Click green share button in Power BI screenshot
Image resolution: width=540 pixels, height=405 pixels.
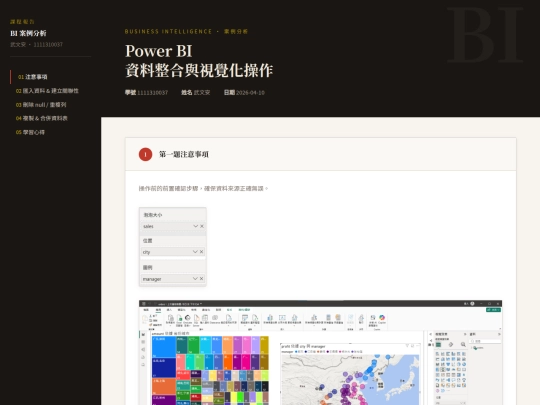pyautogui.click(x=493, y=310)
